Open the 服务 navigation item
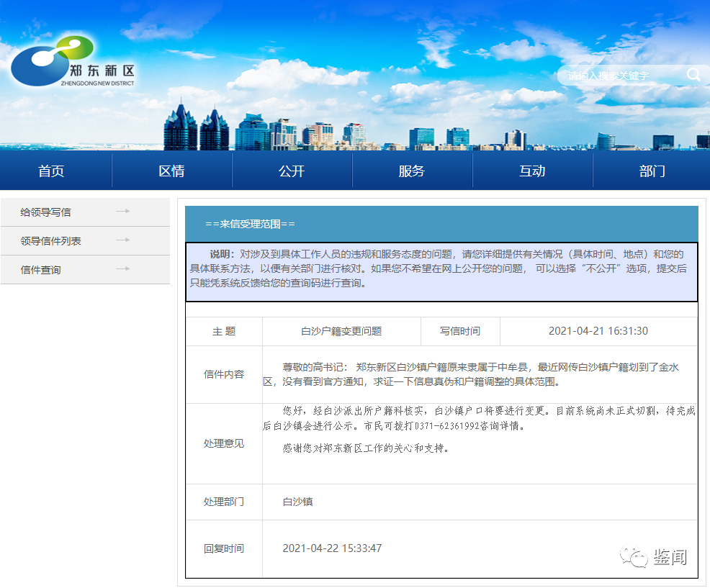Screen dimensions: 710x588 click(412, 171)
